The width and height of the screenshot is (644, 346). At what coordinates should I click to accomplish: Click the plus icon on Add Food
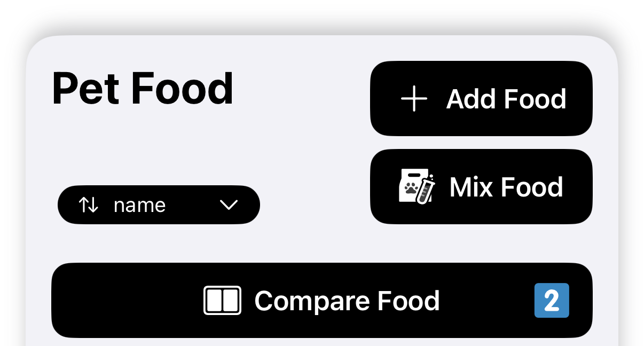[414, 99]
